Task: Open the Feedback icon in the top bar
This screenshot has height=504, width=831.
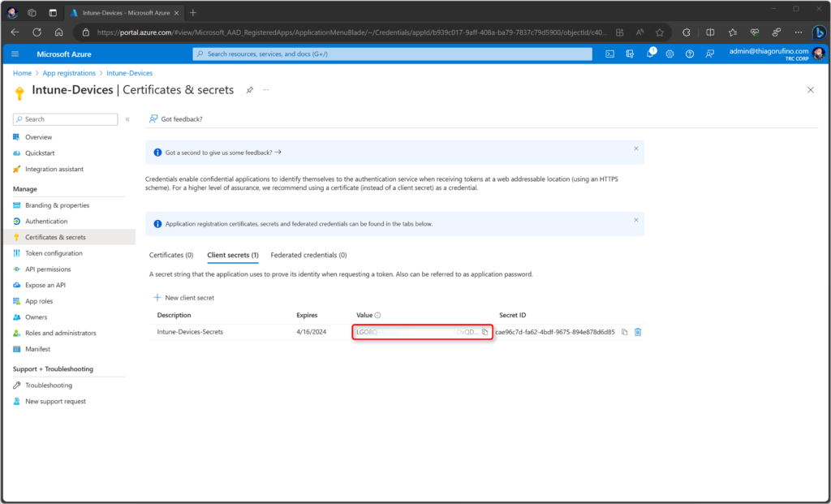Action: pos(711,54)
